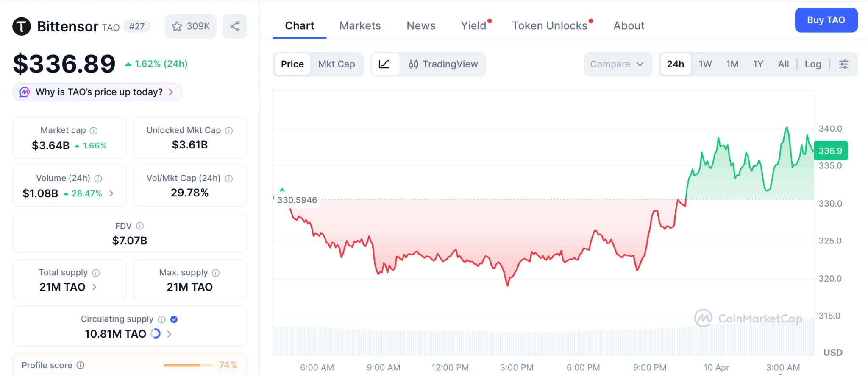Switch to Token Unlocks tab
Viewport: 868px width, 375px height.
click(549, 26)
